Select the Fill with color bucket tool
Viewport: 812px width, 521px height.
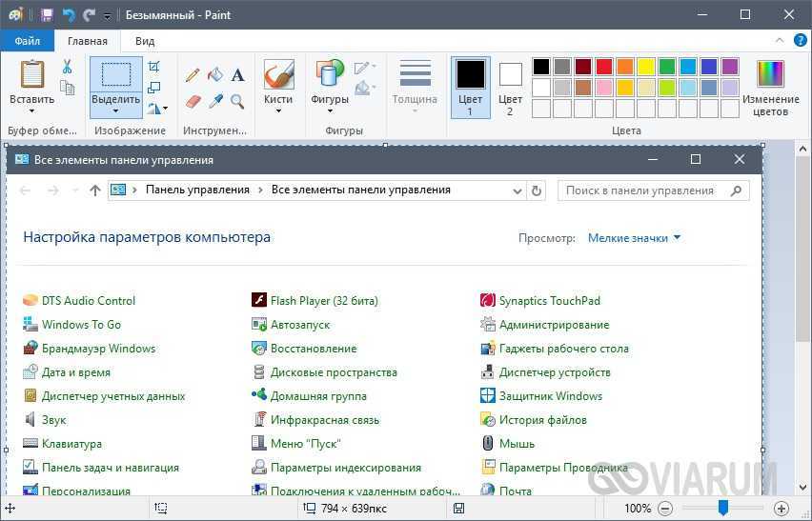215,75
